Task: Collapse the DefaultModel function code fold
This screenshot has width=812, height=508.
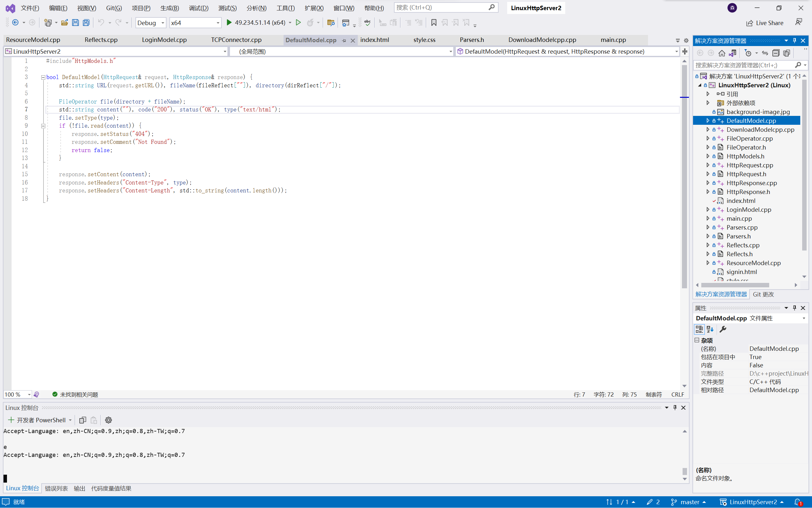Action: [x=43, y=77]
